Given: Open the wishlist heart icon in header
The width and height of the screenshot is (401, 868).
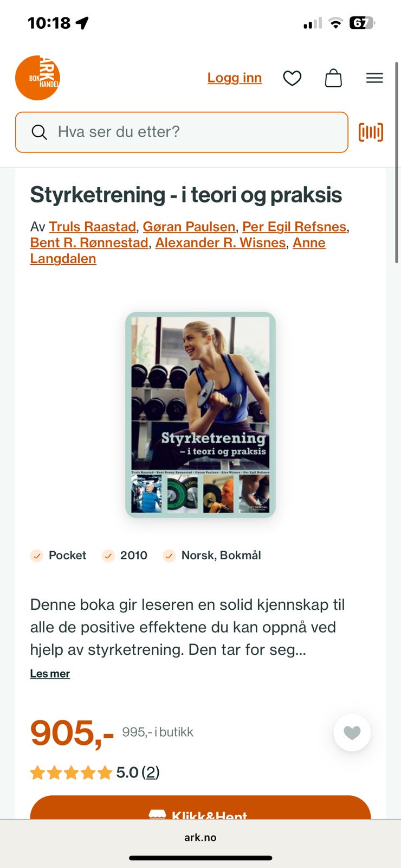Looking at the screenshot, I should coord(292,78).
